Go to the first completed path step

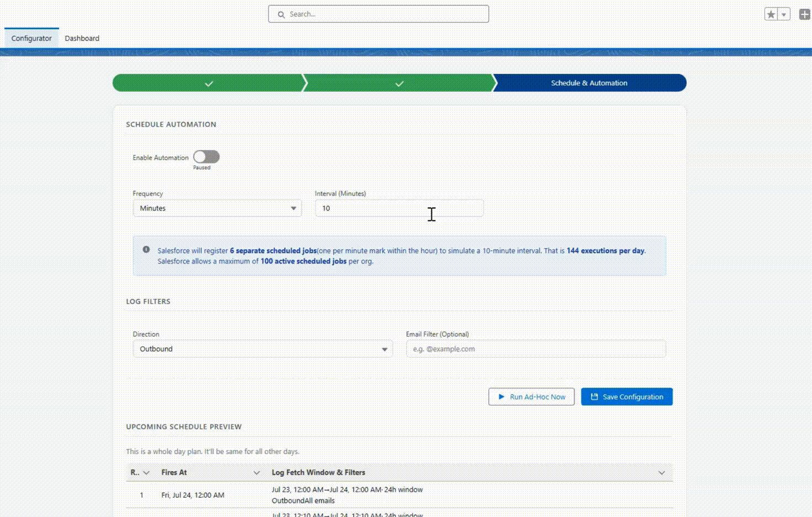click(209, 83)
